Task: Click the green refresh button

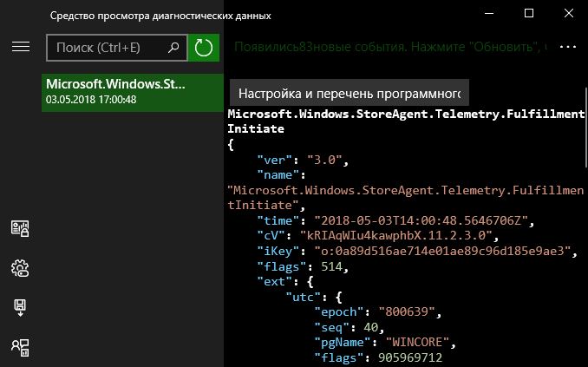Action: [204, 48]
